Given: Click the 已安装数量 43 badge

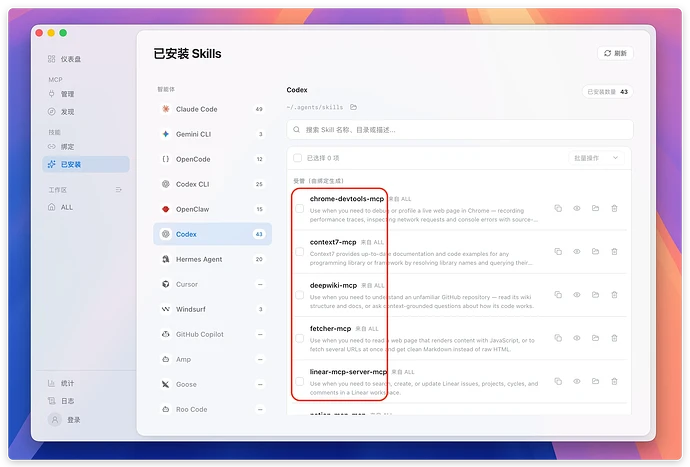Looking at the screenshot, I should (x=608, y=92).
